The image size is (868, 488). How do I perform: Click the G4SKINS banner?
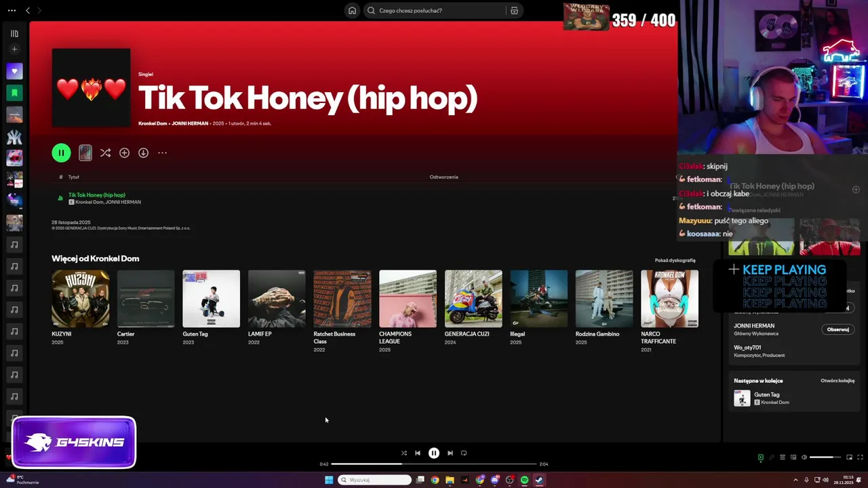[x=74, y=443]
